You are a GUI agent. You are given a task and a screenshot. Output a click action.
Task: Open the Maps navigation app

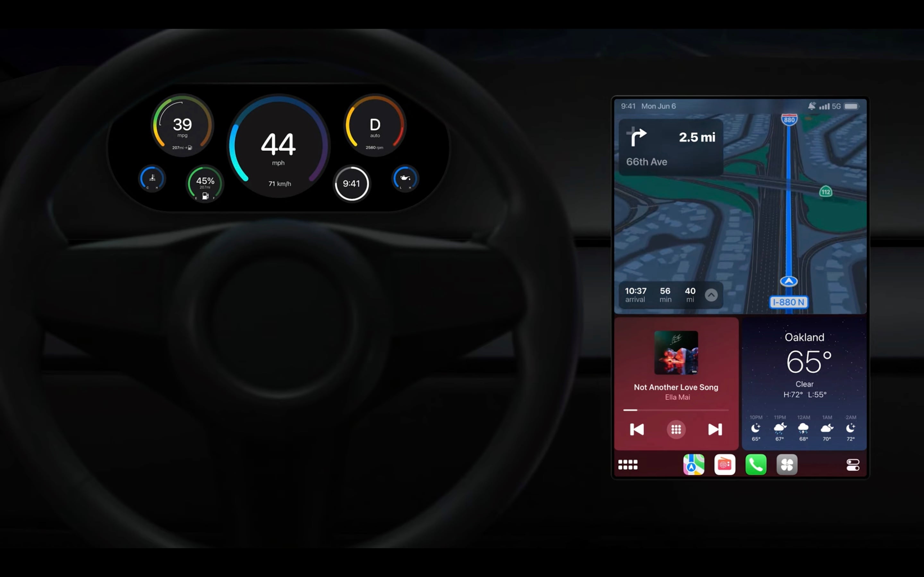pyautogui.click(x=694, y=464)
